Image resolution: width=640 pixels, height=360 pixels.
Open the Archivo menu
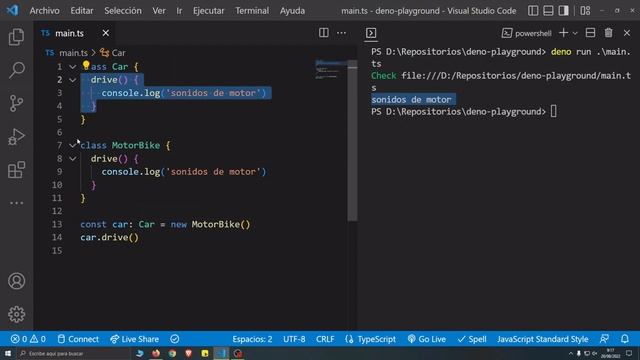pyautogui.click(x=44, y=11)
